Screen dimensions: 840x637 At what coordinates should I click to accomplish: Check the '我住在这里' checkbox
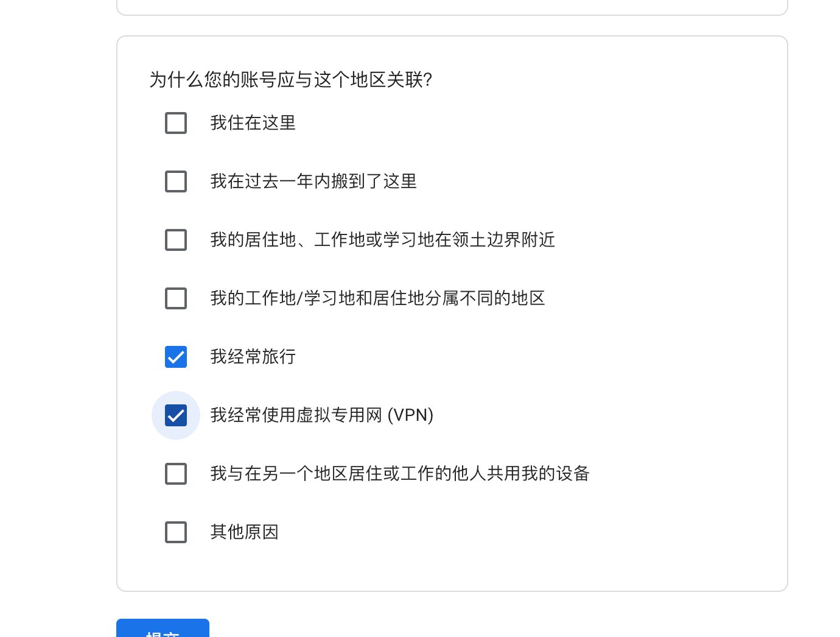176,123
